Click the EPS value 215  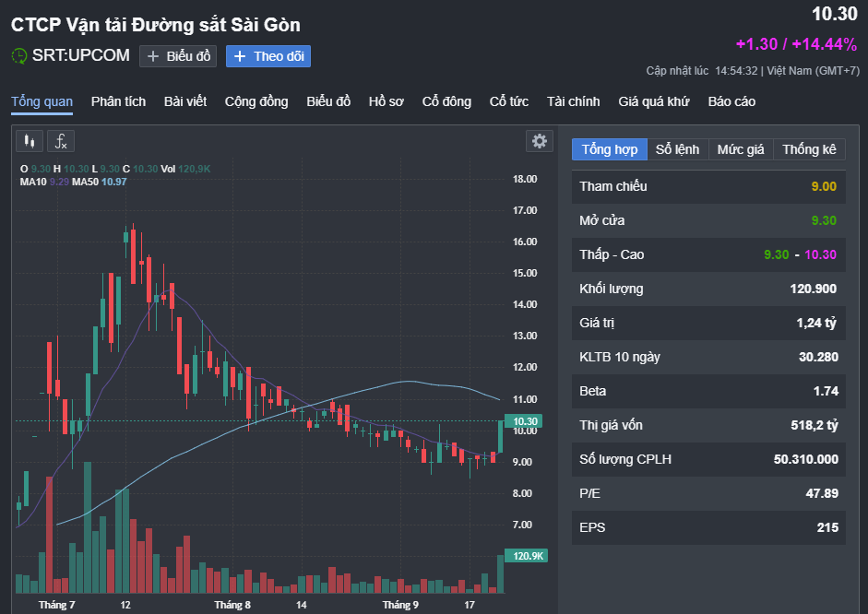(827, 527)
